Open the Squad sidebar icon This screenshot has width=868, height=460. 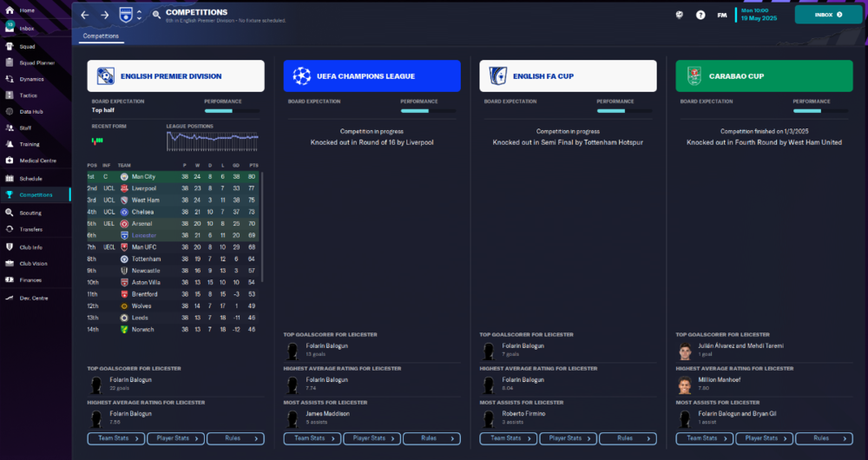click(10, 47)
